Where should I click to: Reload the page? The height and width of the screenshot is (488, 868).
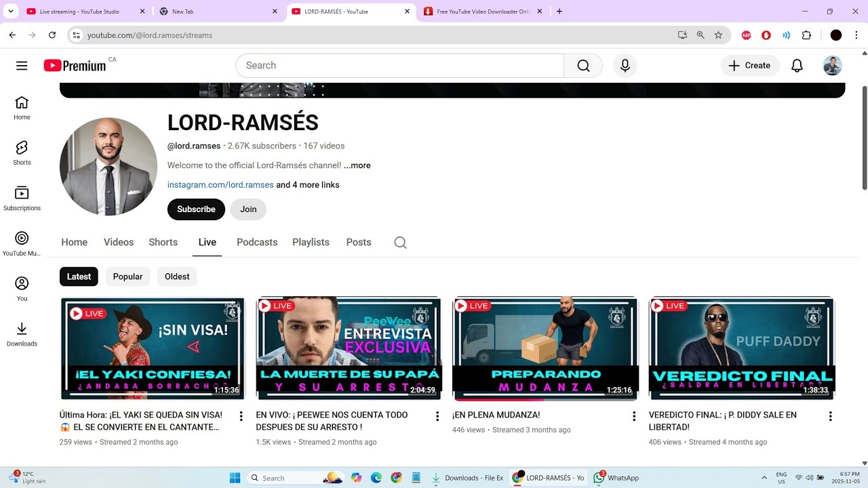tap(52, 35)
